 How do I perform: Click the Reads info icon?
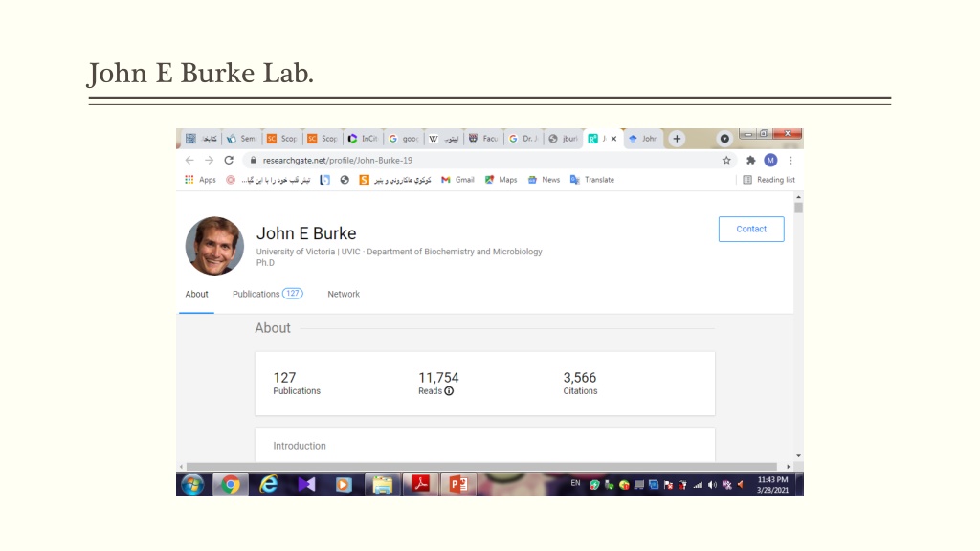tap(449, 391)
